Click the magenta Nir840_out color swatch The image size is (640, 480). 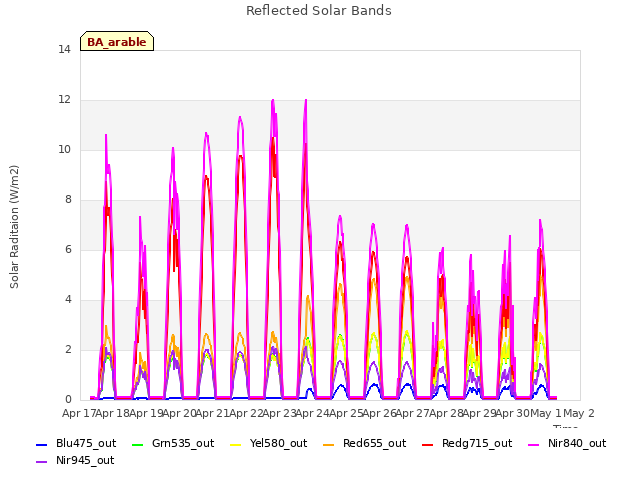(x=533, y=444)
